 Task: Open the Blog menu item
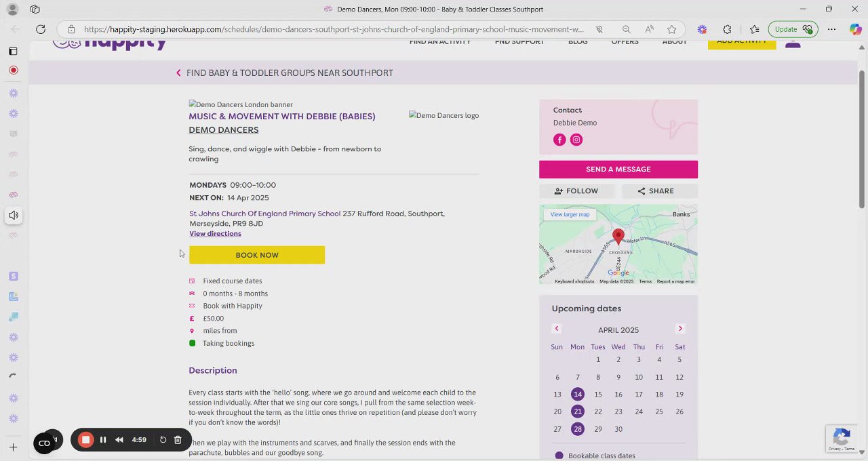pyautogui.click(x=578, y=42)
